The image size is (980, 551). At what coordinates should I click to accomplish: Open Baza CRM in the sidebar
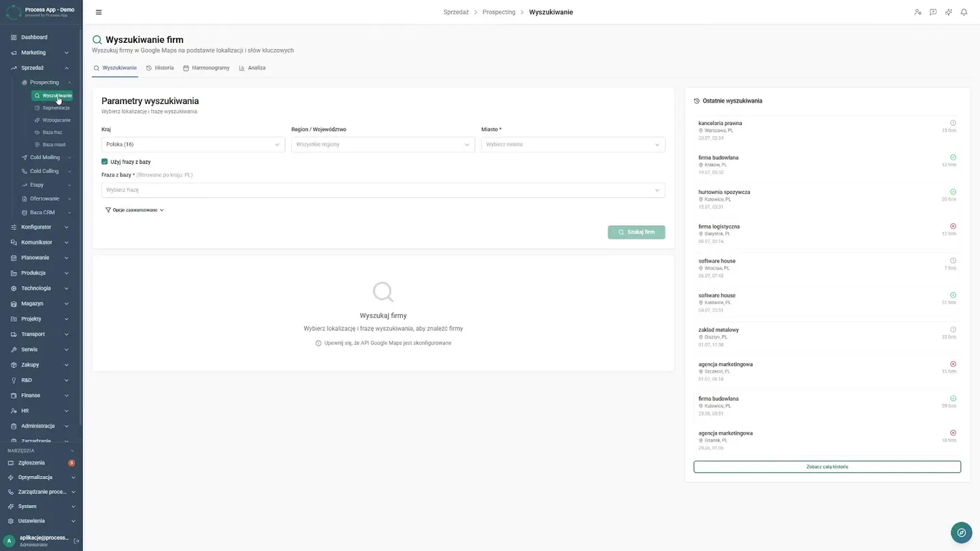(x=46, y=212)
